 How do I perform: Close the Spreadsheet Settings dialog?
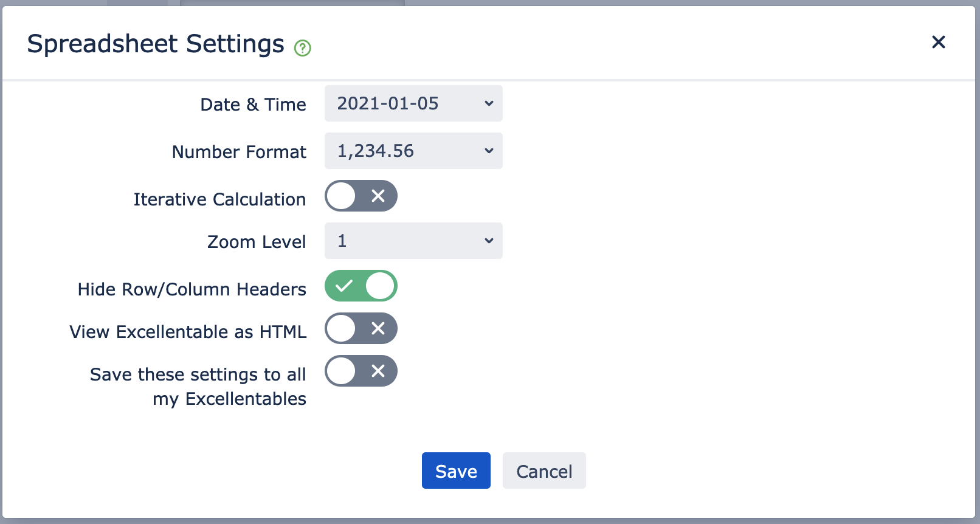click(939, 42)
